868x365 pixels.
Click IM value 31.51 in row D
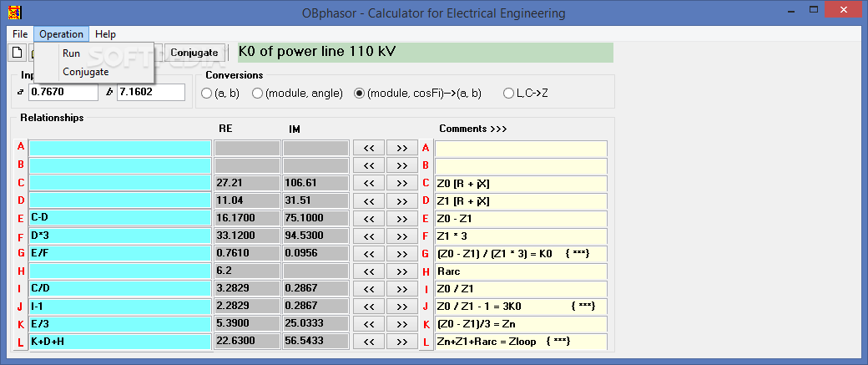(316, 201)
